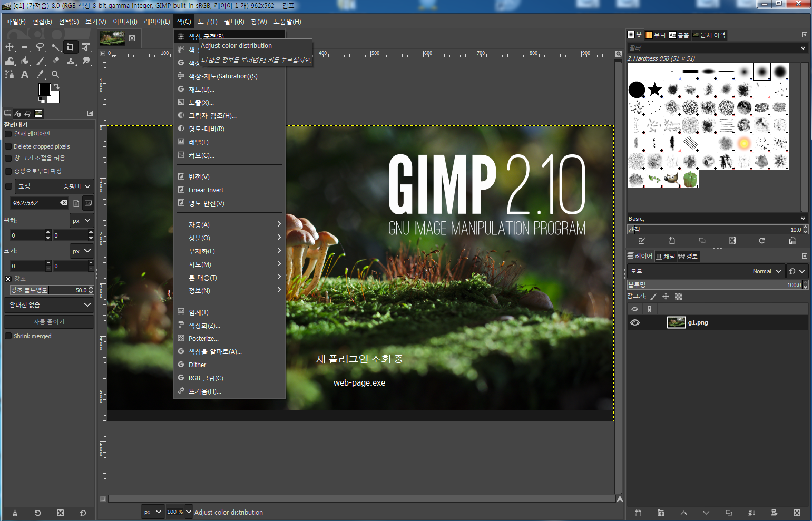Toggle the '강조' highlight checkbox

point(8,279)
